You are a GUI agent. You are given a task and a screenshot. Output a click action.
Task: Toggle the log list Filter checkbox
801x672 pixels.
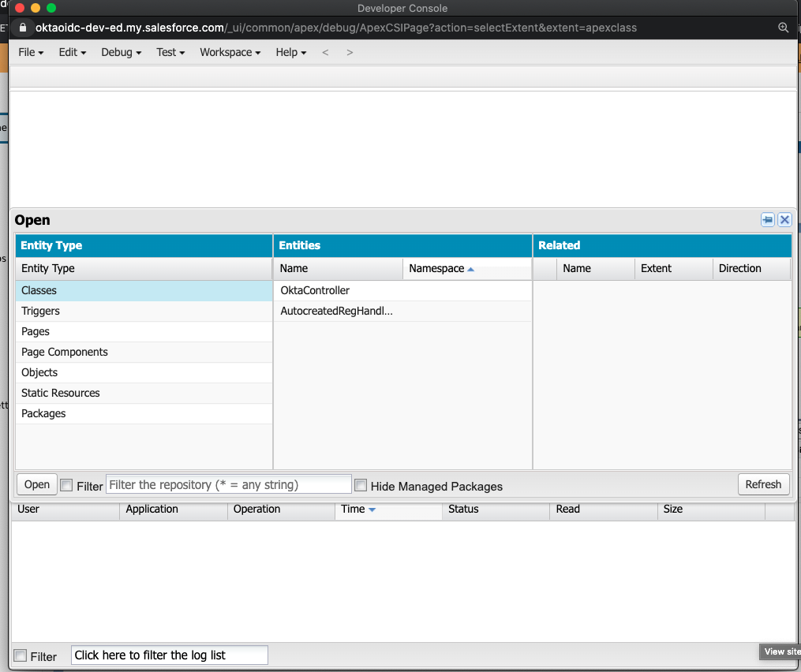click(21, 655)
